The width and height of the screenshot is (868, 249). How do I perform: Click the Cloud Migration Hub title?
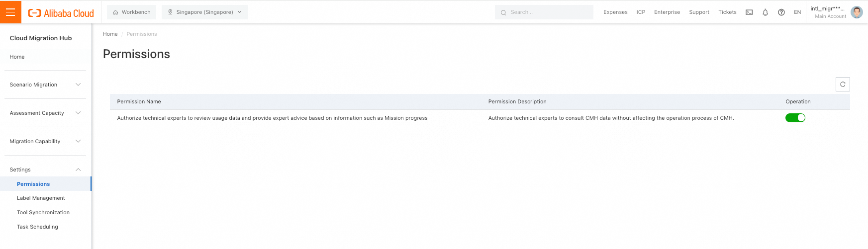click(x=41, y=38)
